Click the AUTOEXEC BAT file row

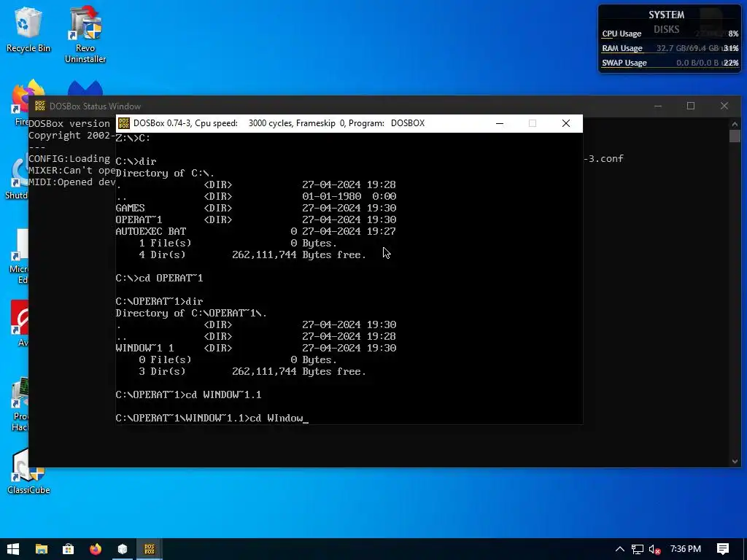pyautogui.click(x=256, y=231)
